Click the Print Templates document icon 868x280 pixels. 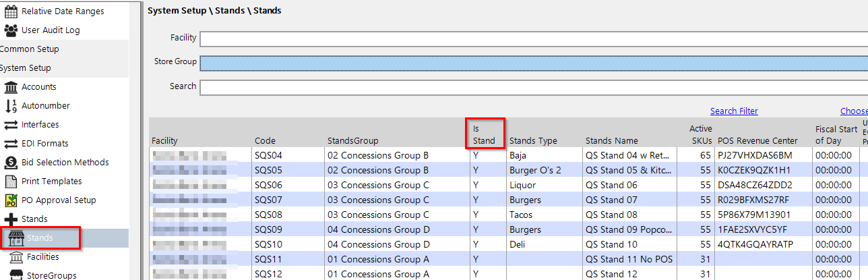pyautogui.click(x=11, y=181)
